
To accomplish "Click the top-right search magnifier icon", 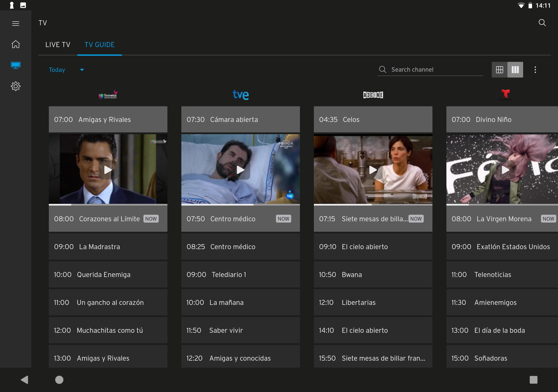I will (x=542, y=23).
